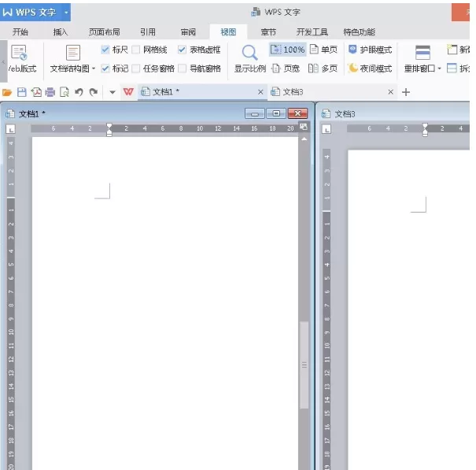Export document to PDF icon
Viewport: 476px width, 470px height.
pos(36,92)
